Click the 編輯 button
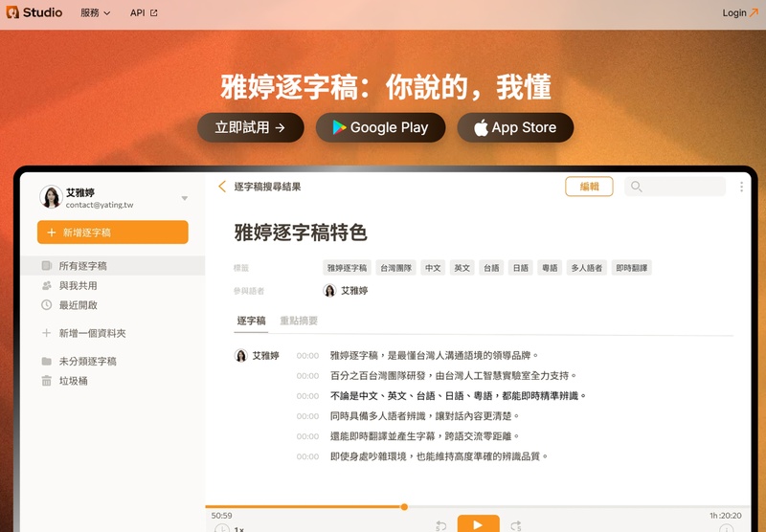This screenshot has width=766, height=532. [589, 187]
